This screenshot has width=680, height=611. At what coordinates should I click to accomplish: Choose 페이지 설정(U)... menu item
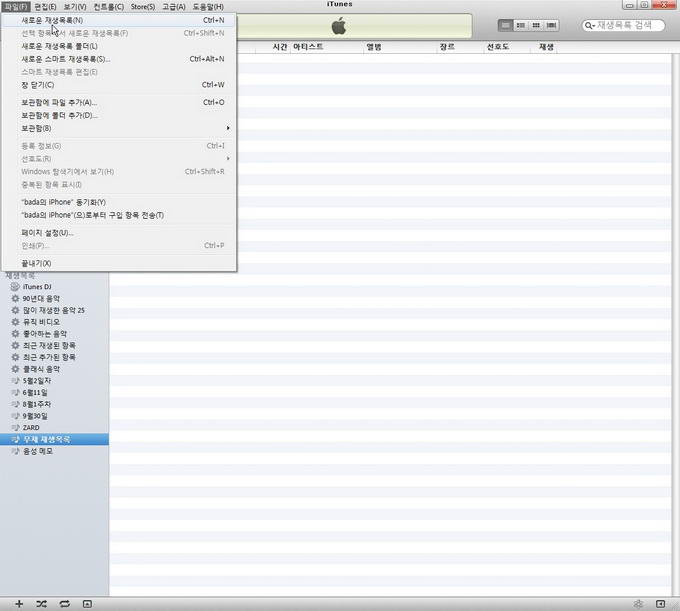[x=119, y=233]
